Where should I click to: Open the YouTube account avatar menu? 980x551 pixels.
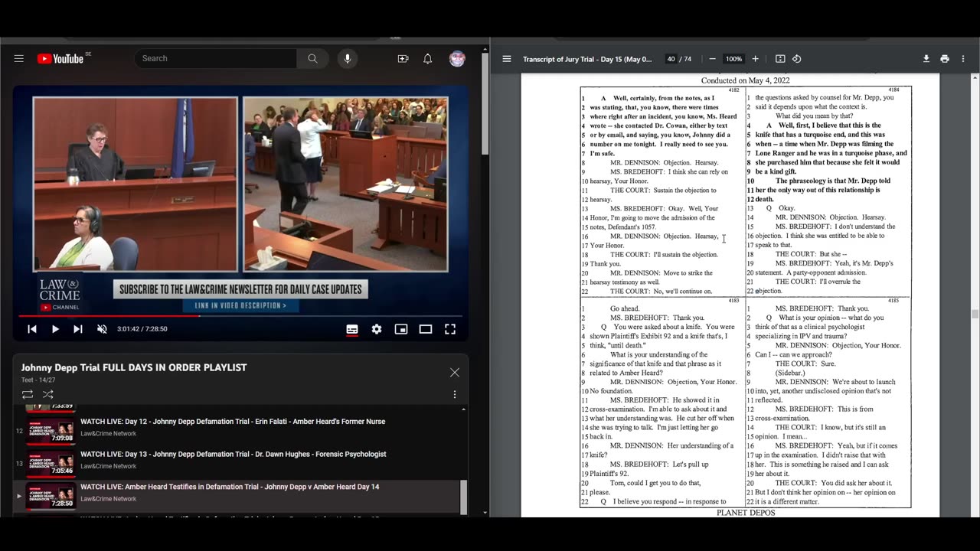(457, 59)
